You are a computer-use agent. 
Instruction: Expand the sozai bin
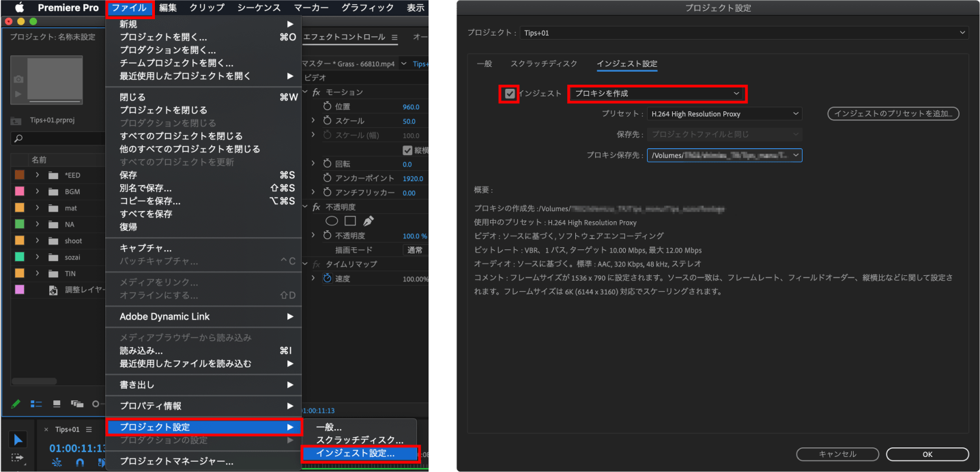tap(38, 257)
